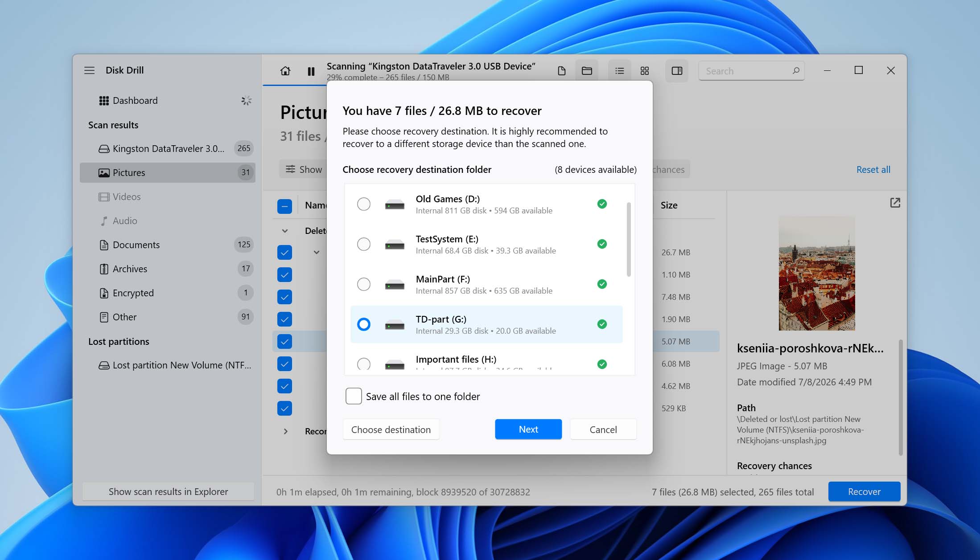Check Save all files to one folder
Viewport: 980px width, 560px height.
(x=354, y=396)
